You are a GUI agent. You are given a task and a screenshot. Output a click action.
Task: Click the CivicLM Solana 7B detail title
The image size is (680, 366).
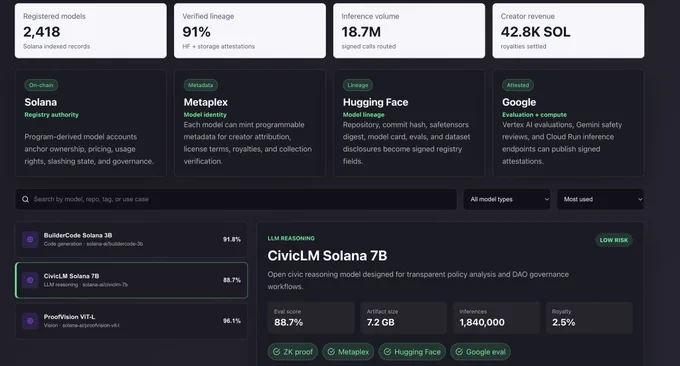pos(327,256)
